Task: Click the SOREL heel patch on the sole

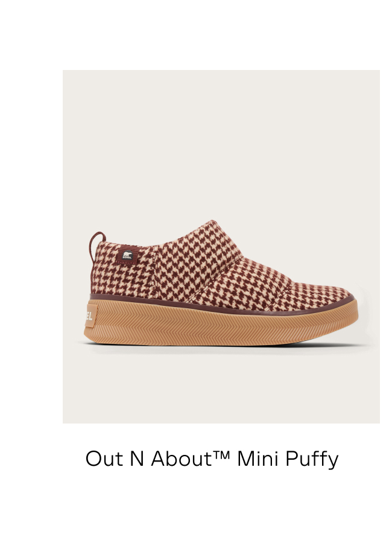Action: [89, 314]
